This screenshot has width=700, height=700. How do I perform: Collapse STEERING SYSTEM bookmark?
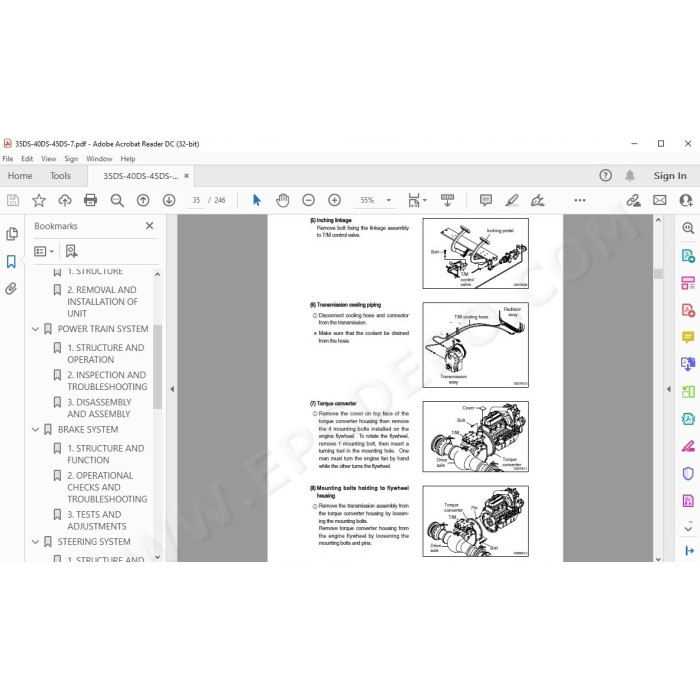(x=36, y=542)
